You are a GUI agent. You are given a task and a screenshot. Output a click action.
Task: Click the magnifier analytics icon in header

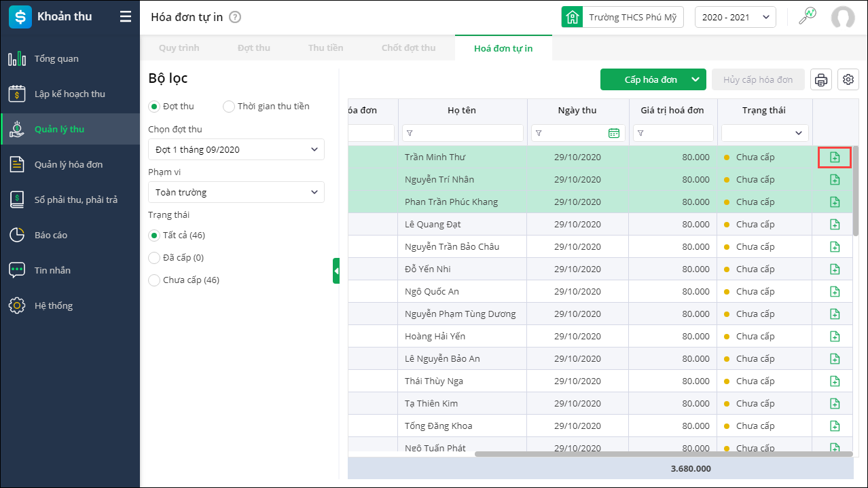pos(807,17)
